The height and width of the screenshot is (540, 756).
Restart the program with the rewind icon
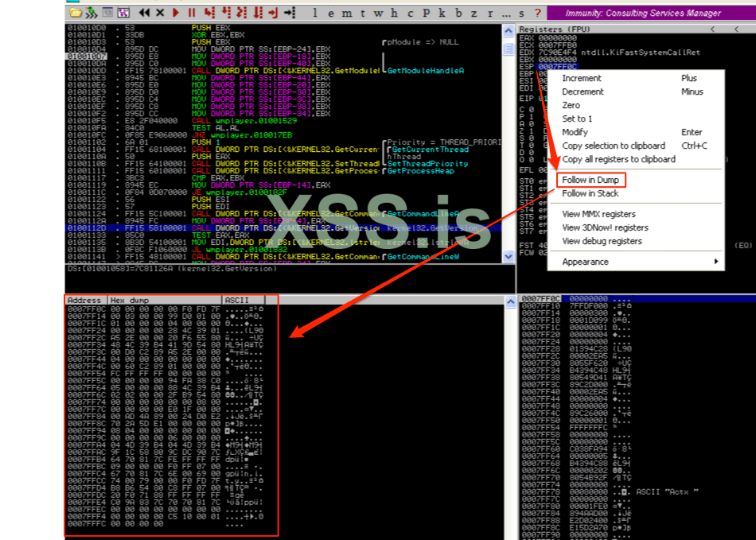(144, 13)
